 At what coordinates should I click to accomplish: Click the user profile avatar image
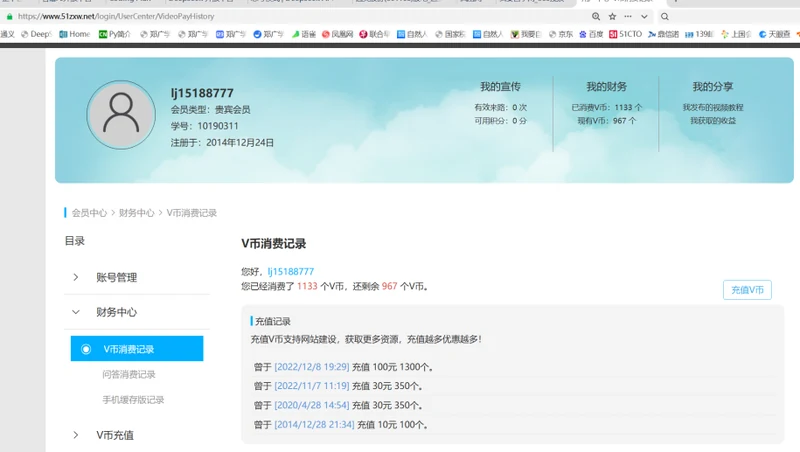[121, 115]
